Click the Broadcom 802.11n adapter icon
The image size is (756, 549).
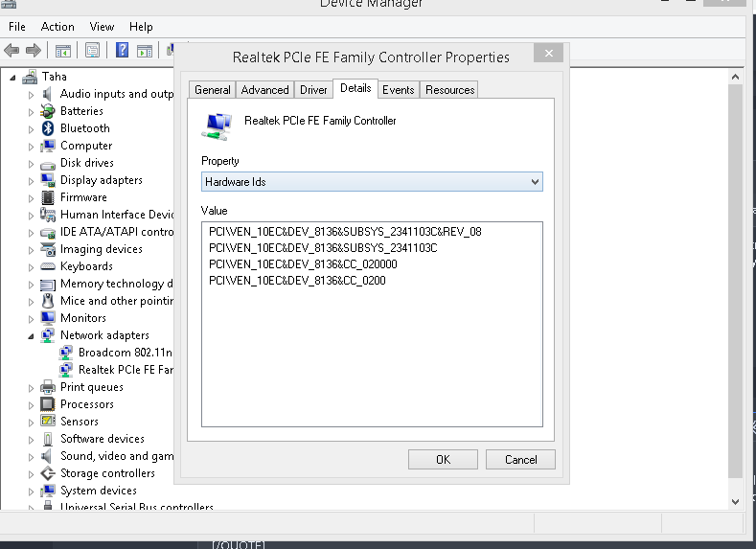click(x=66, y=353)
